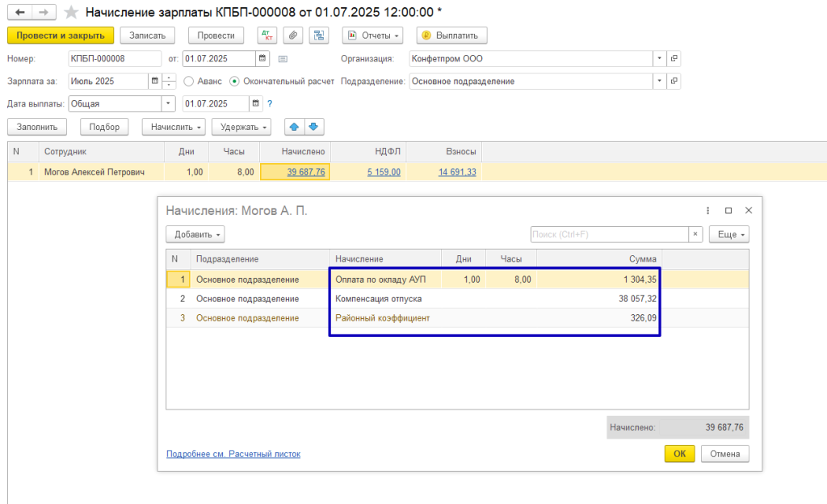Open the Дт/Кт postings icon
The image size is (827, 504).
(267, 36)
